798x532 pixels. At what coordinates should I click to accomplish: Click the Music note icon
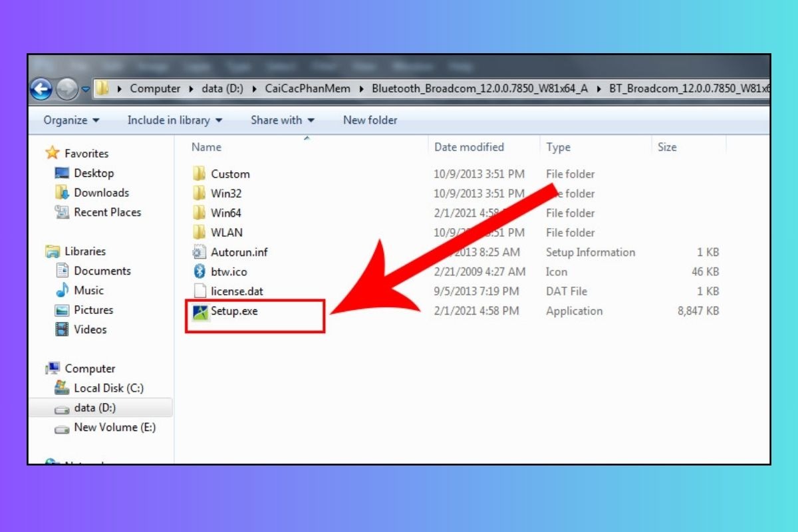(x=62, y=291)
